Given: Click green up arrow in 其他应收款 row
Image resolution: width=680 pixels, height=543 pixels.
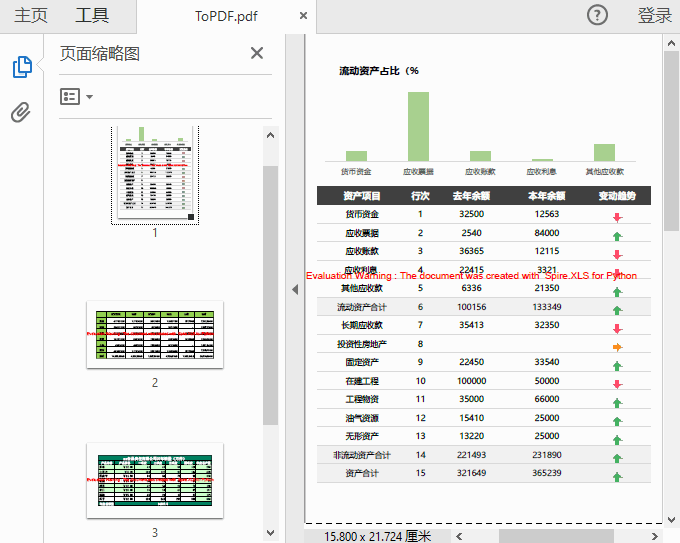Looking at the screenshot, I should click(x=618, y=292).
